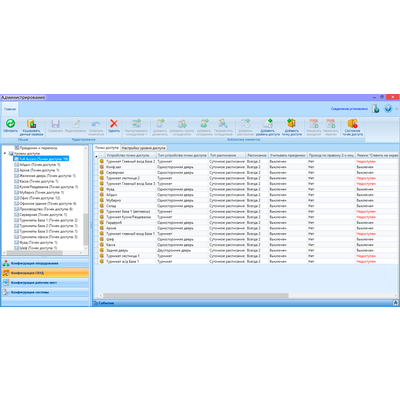Screen dimensions: 400x400
Task: Collapse the Уровни доступа tree node
Action: 5,153
